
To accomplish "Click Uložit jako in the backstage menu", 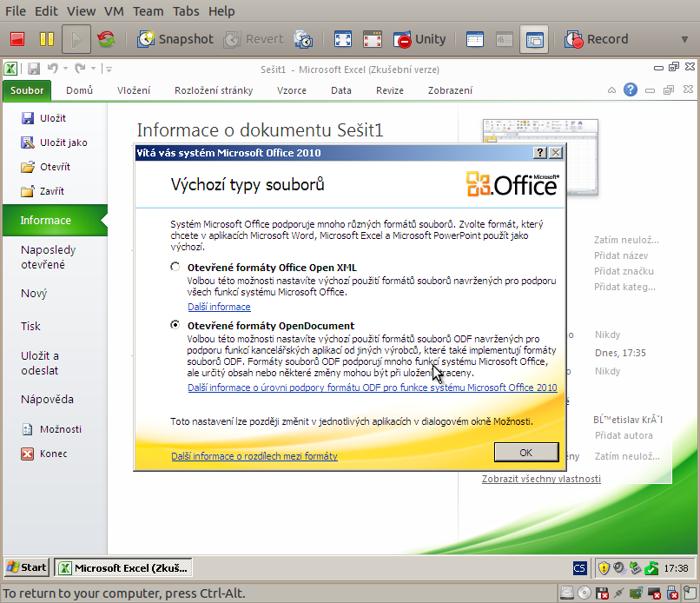I will pos(54,143).
